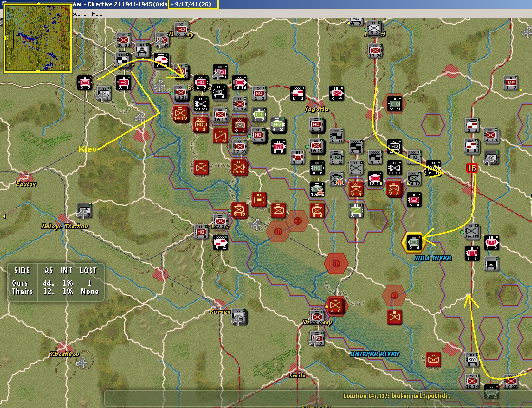Click the Smila town label

[297, 376]
